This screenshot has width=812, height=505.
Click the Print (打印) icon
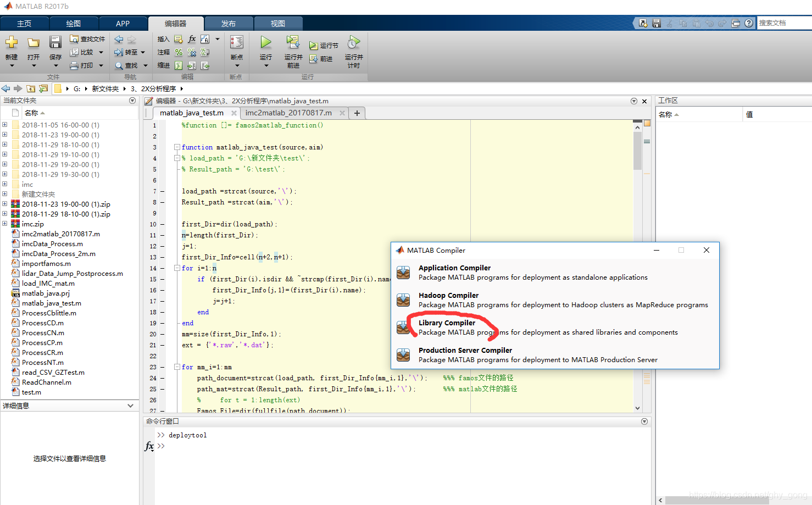[74, 65]
